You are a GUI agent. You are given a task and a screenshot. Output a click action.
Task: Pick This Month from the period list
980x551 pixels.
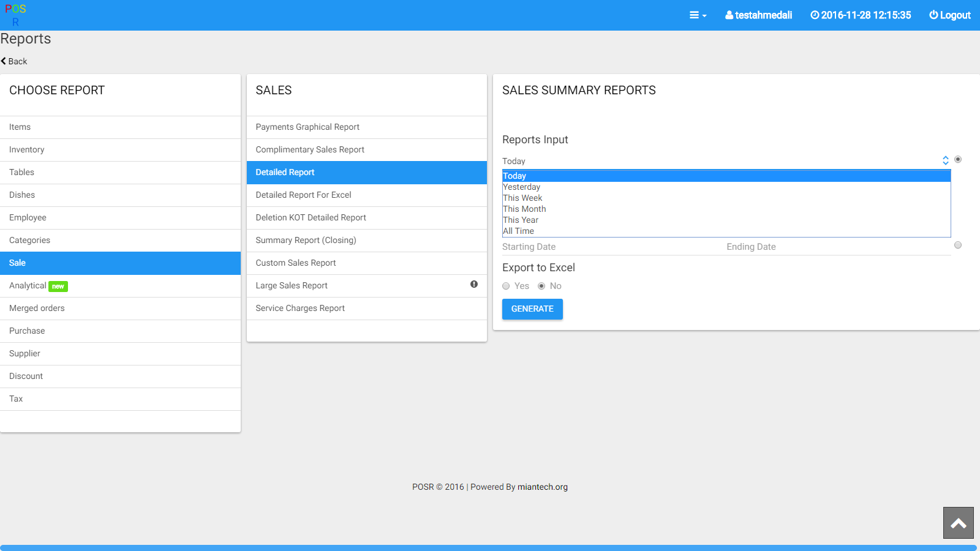[524, 209]
